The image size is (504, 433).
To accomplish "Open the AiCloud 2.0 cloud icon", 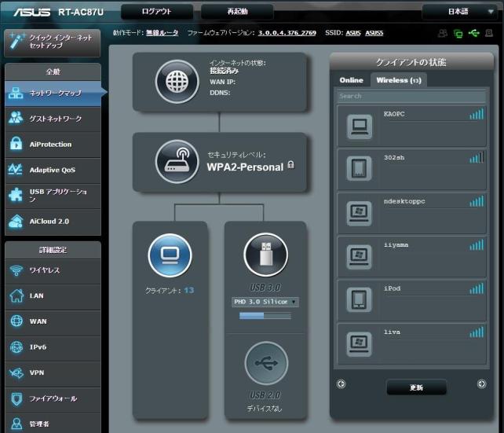I will [x=16, y=222].
